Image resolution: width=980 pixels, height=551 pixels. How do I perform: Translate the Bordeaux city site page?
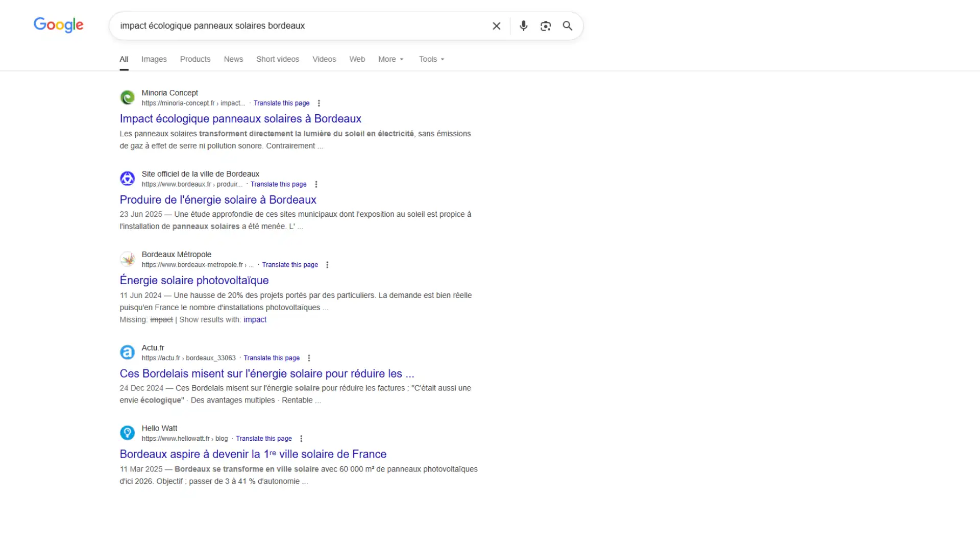pyautogui.click(x=278, y=184)
